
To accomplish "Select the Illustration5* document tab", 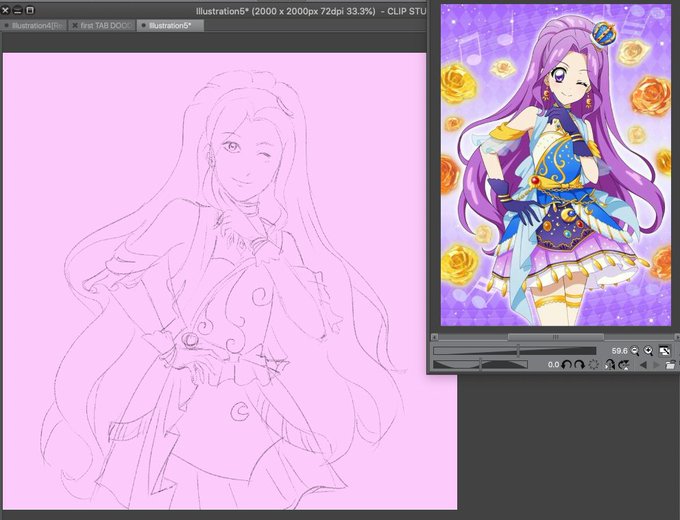I will pos(170,26).
